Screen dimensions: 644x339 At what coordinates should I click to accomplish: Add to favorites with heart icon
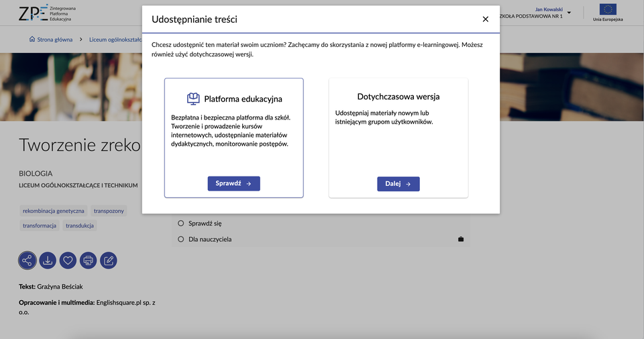click(68, 260)
